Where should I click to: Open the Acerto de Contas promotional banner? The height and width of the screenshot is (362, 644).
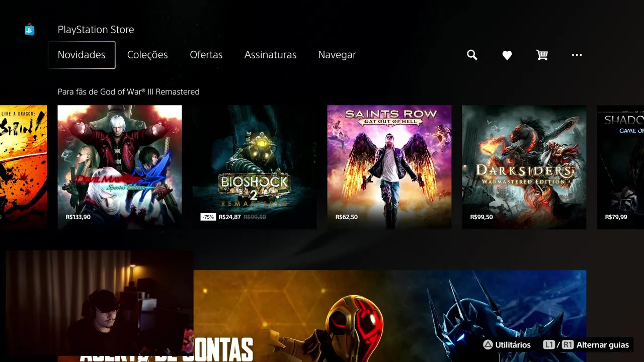pyautogui.click(x=389, y=316)
